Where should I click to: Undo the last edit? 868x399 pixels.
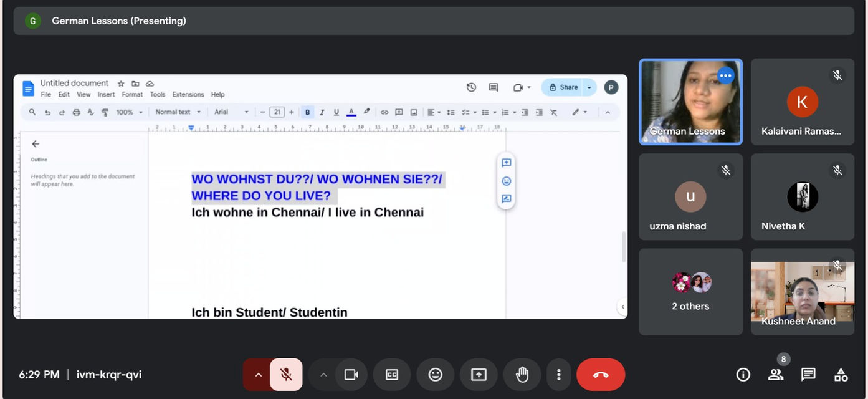pyautogui.click(x=47, y=112)
